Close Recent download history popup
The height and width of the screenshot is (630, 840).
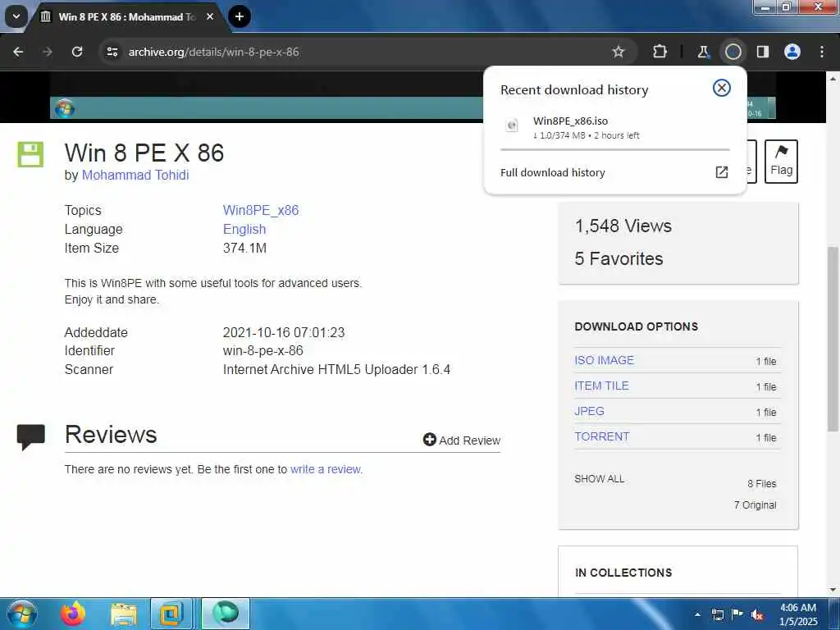pos(722,88)
